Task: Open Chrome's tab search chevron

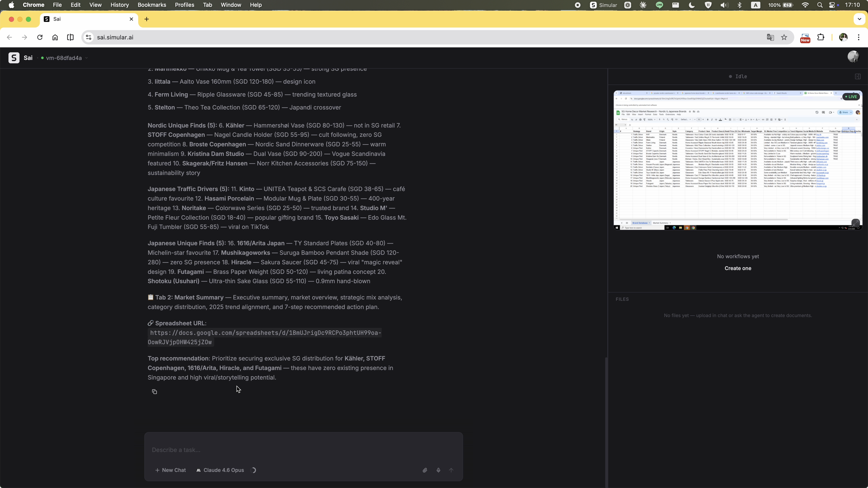Action: (859, 19)
